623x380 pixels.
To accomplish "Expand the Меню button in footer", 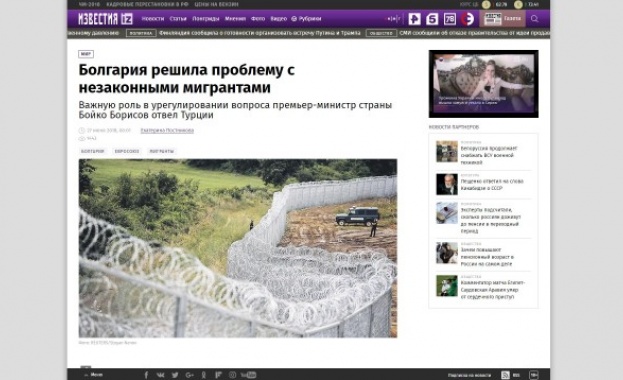I will pos(93,374).
